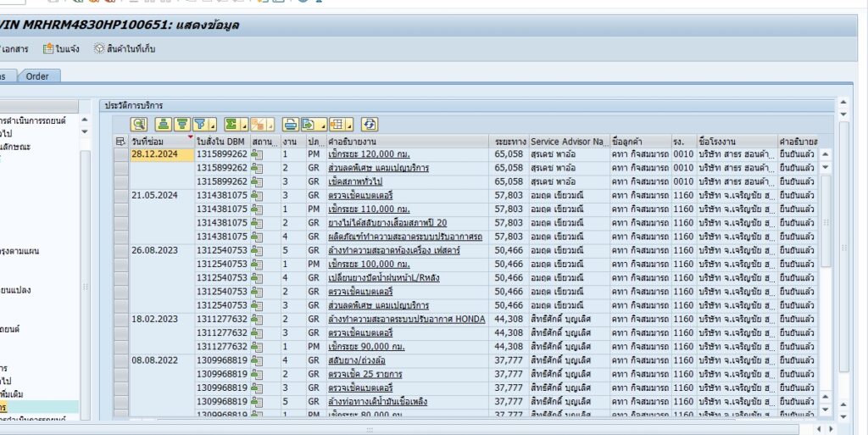The height and width of the screenshot is (435, 868).
Task: Select row of เช็กระยะ 90,000 กม. via row selector
Action: click(x=120, y=347)
